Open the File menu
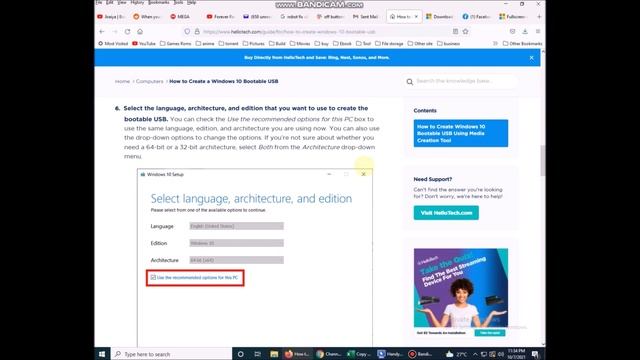Screen dimensions: 640x360 (x=99, y=2)
